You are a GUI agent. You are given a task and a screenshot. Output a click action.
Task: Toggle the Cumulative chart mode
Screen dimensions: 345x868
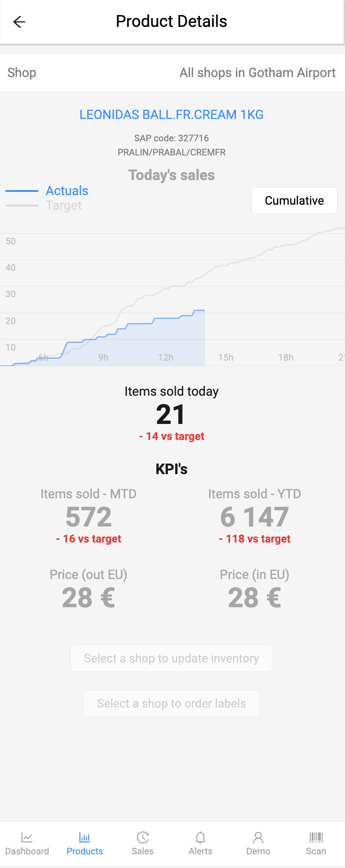click(294, 201)
